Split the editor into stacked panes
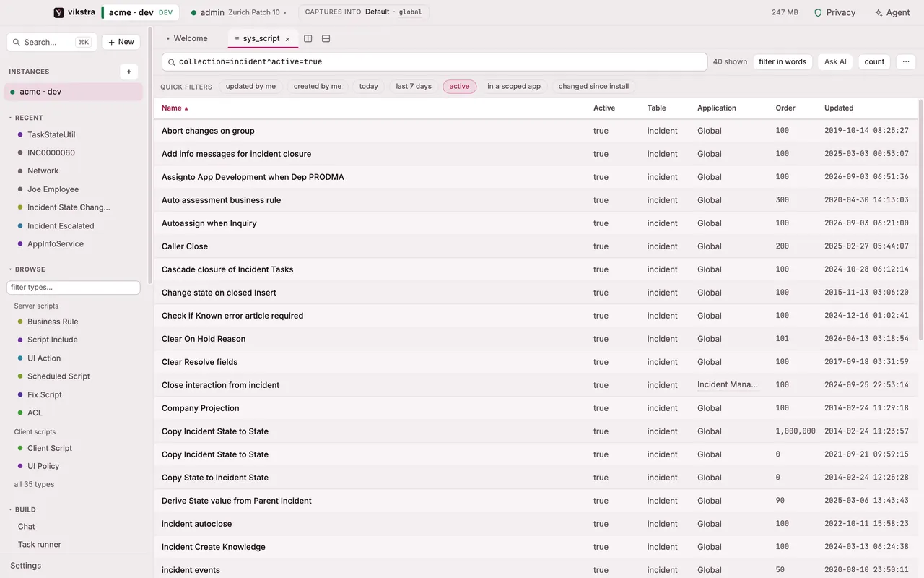Image resolution: width=924 pixels, height=578 pixels. click(326, 38)
